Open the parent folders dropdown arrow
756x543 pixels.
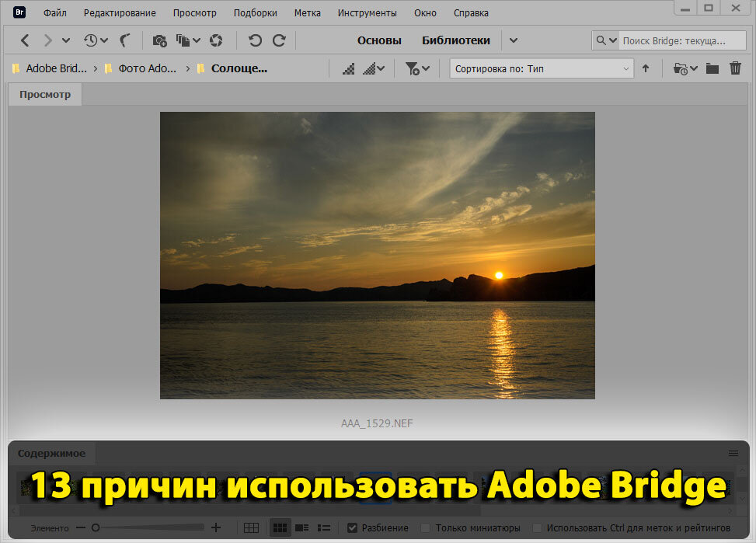click(66, 40)
